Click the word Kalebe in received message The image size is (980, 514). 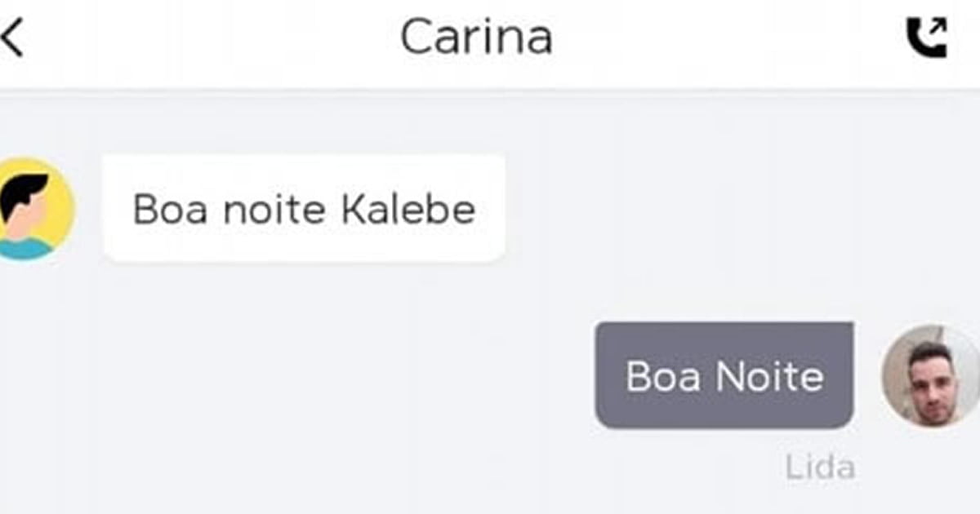coord(408,210)
